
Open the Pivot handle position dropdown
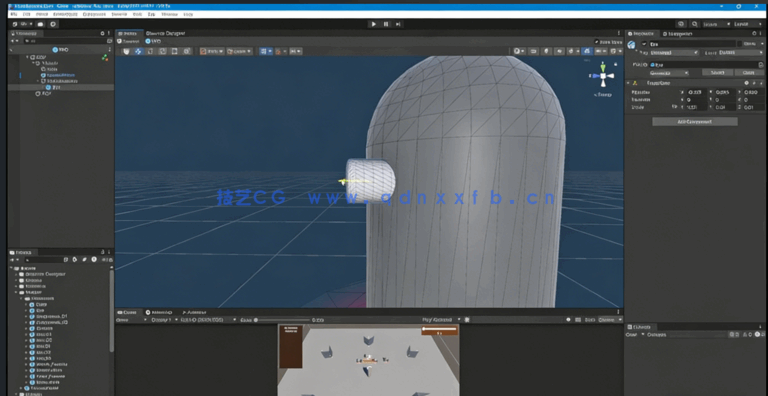212,51
